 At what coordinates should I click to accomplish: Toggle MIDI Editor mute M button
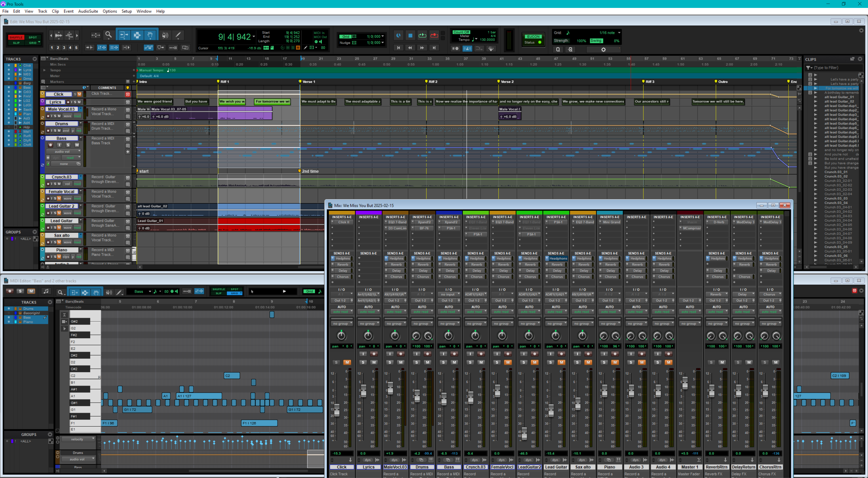[31, 291]
